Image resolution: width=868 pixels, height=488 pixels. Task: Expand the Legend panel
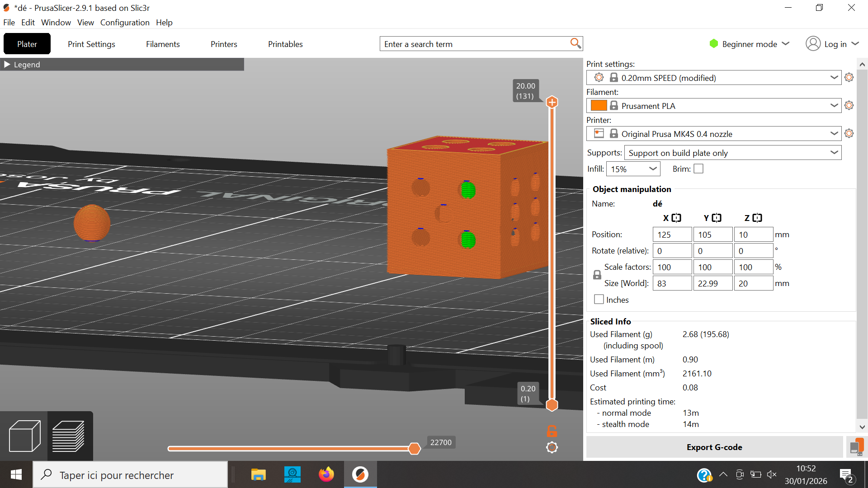pos(7,65)
